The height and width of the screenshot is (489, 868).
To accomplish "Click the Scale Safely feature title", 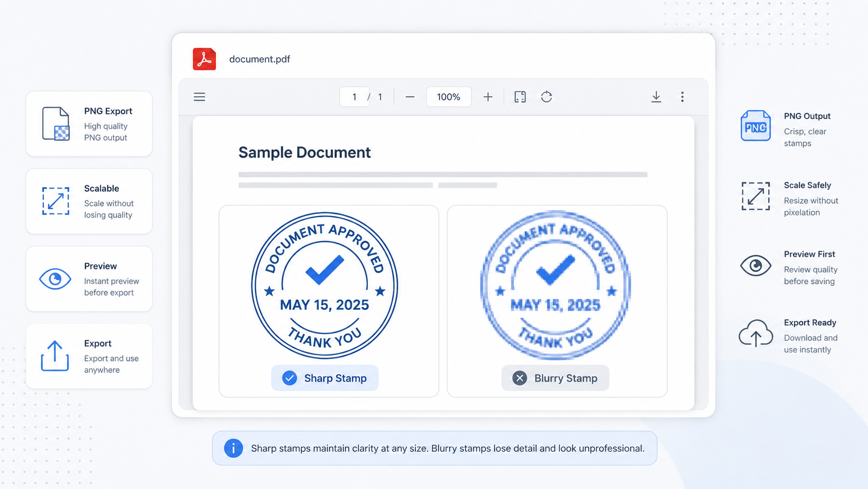I will pos(807,186).
